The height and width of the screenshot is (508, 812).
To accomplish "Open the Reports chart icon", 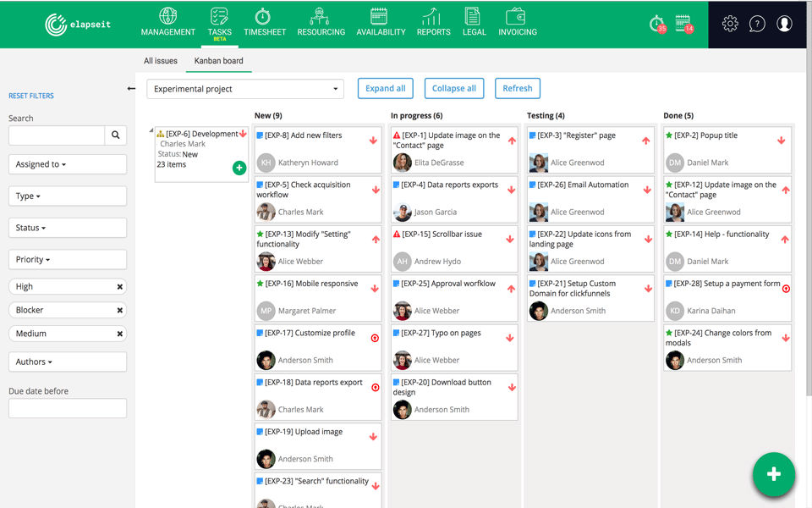I will pyautogui.click(x=431, y=16).
